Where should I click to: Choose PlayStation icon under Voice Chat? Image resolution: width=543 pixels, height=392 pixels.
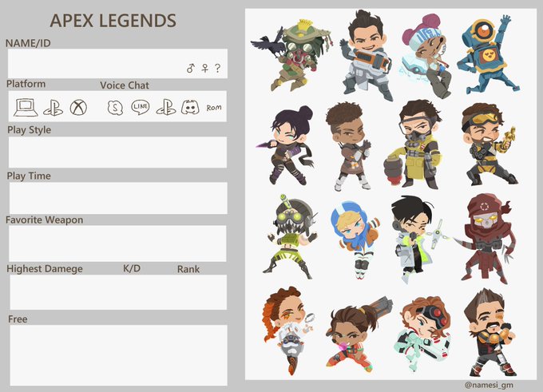pos(166,107)
